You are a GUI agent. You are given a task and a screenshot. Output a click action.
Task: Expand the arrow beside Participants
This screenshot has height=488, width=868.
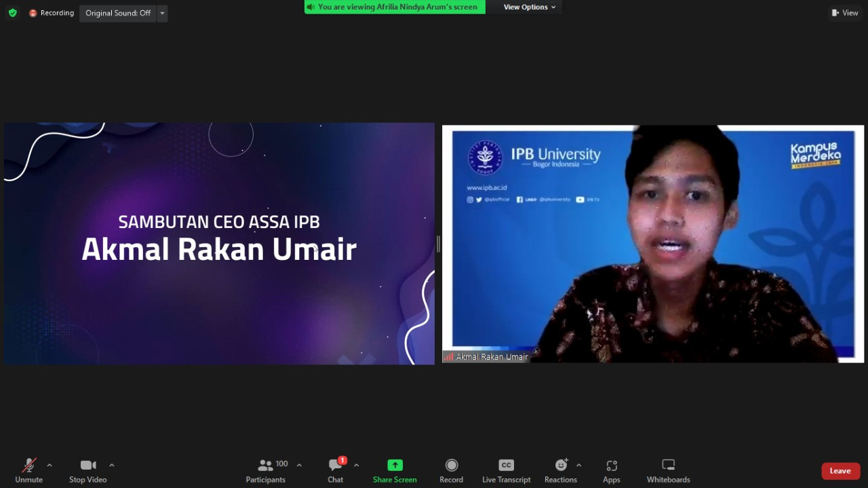click(299, 465)
